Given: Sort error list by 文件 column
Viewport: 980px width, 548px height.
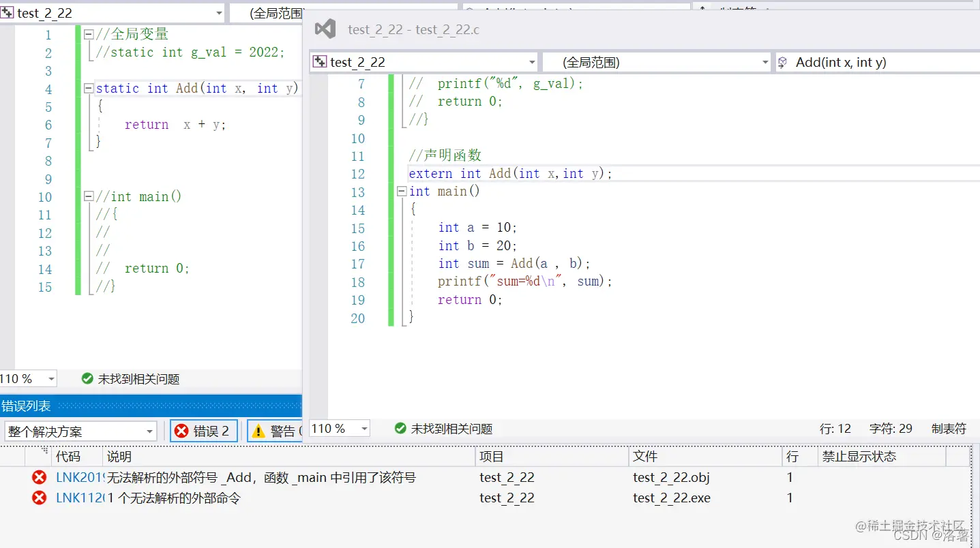Looking at the screenshot, I should pos(705,456).
